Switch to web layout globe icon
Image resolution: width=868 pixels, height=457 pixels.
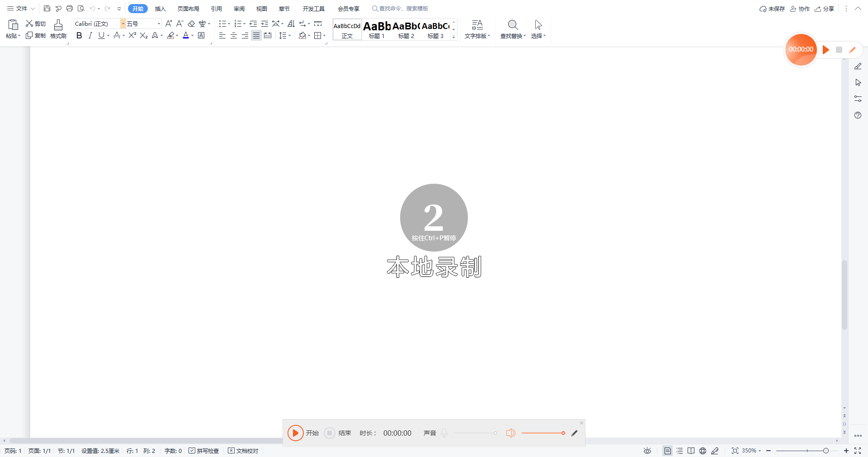(x=703, y=451)
